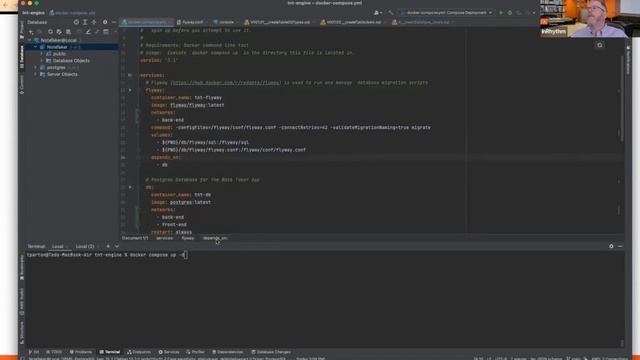Viewport: 640px width, 360px height.
Task: Click the Debug bug icon in top toolbar
Action: [510, 13]
